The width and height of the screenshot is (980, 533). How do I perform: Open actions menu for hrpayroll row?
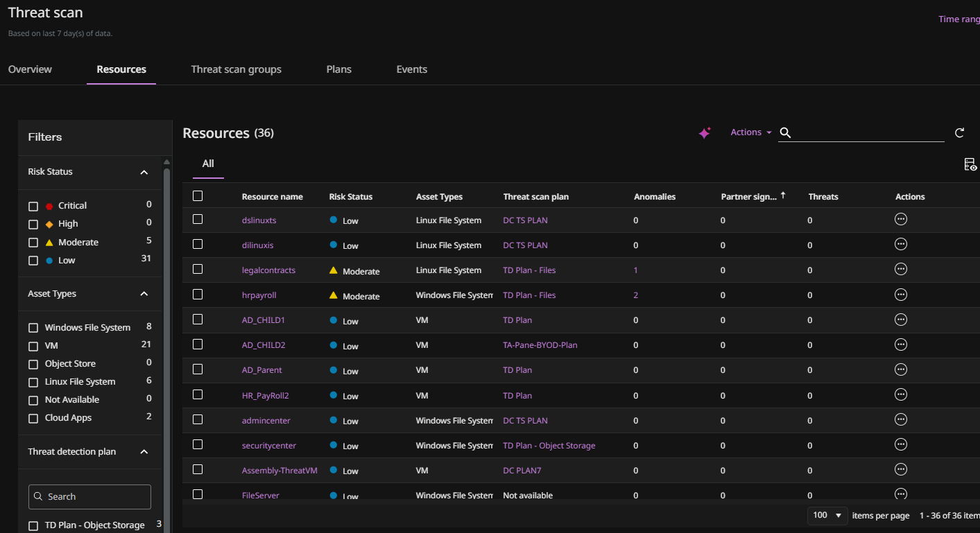[901, 295]
